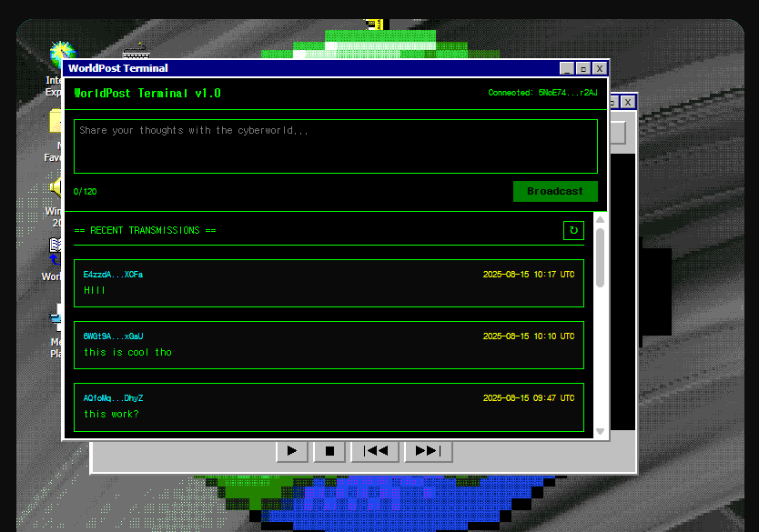
Task: Open the Internet Explorer desktop icon
Action: [57, 69]
